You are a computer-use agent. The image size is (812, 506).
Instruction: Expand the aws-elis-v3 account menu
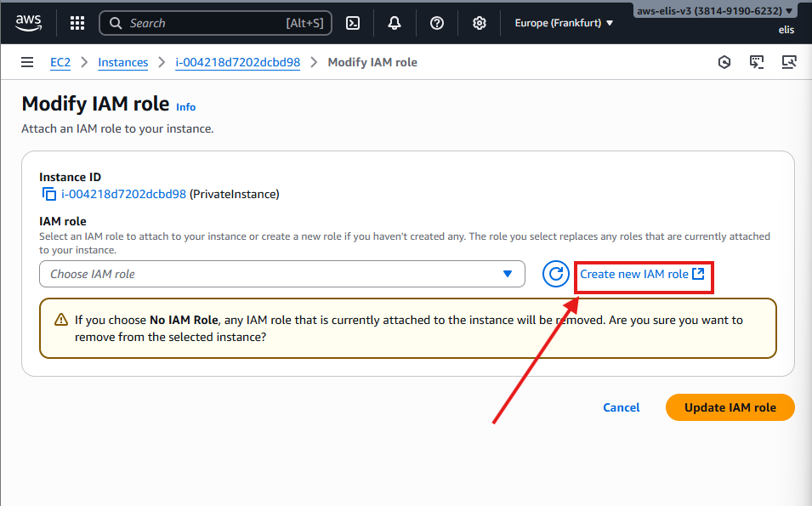716,11
